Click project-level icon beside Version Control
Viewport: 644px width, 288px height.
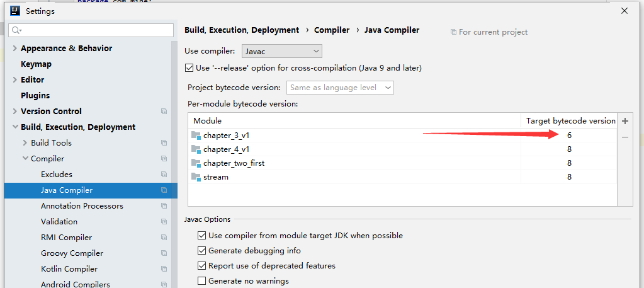tap(164, 112)
